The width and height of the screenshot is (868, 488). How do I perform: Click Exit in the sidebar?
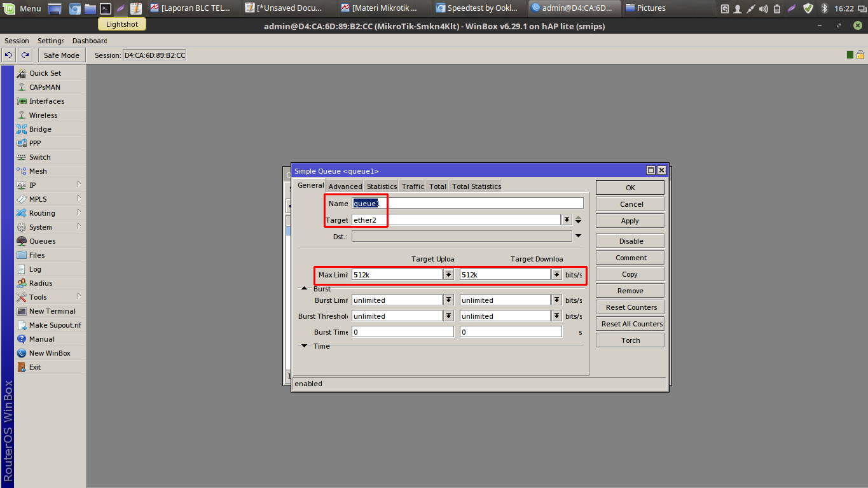50,367
